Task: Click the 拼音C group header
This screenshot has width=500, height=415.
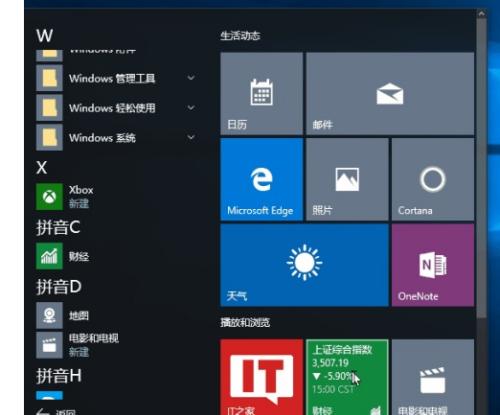Action: 58,227
